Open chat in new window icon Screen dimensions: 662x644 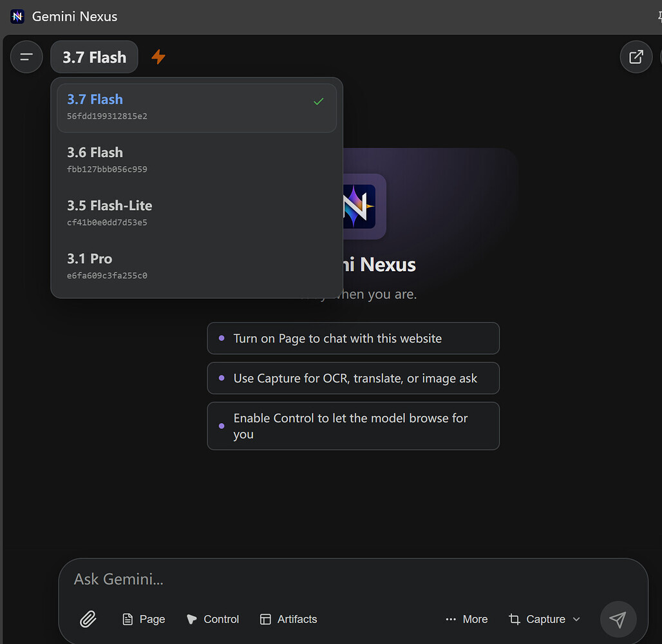click(636, 57)
